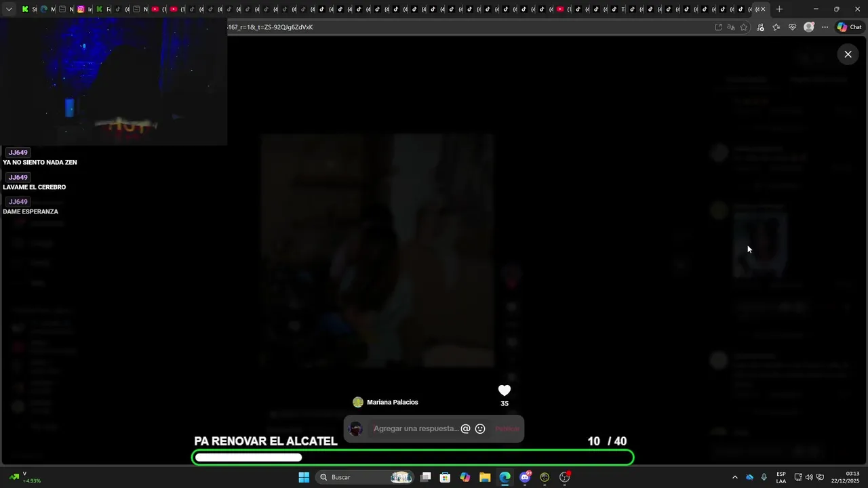Open File Explorer from taskbar
This screenshot has width=868, height=488.
click(x=485, y=477)
